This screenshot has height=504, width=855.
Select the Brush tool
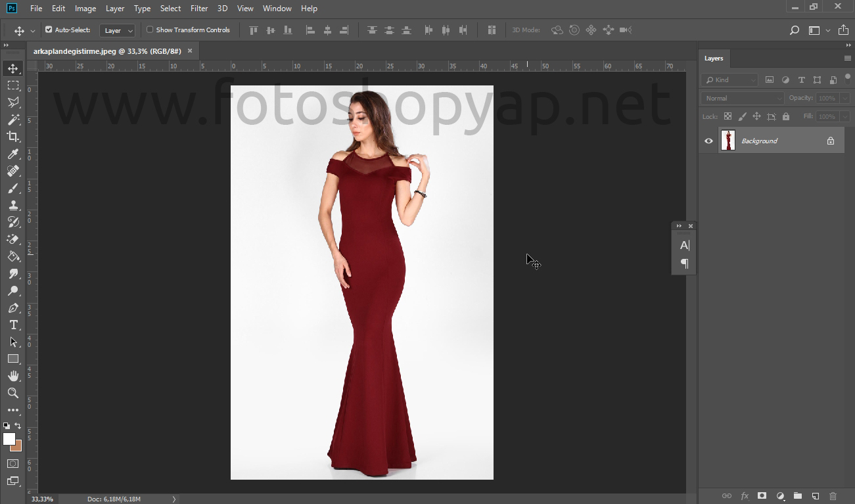(x=12, y=188)
